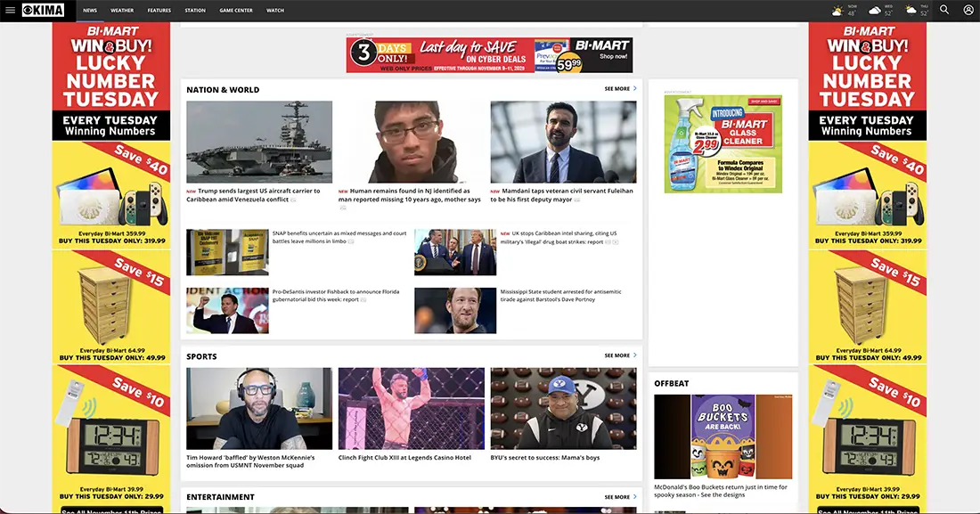Click See More in Entertainment section
Image resolution: width=980 pixels, height=514 pixels.
[x=621, y=497]
